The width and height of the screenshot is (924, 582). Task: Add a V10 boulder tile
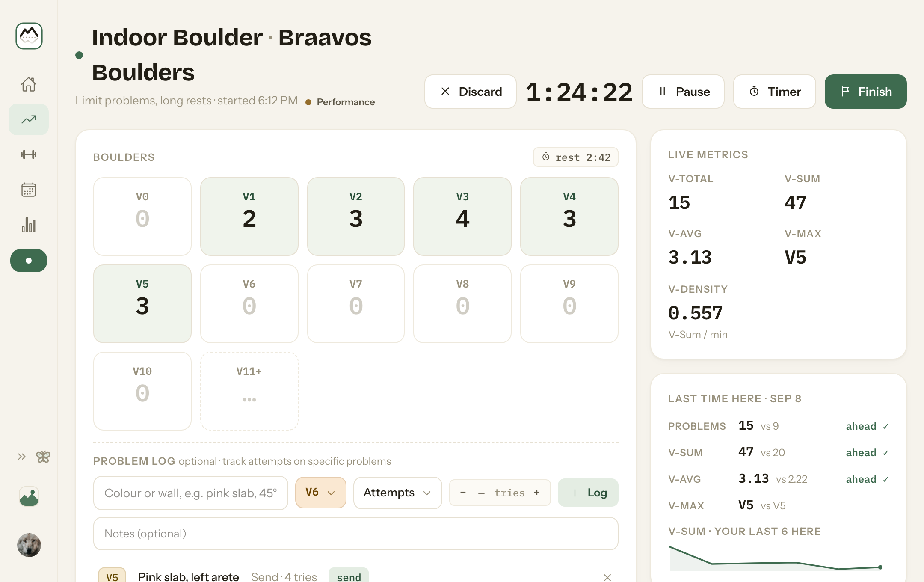142,391
